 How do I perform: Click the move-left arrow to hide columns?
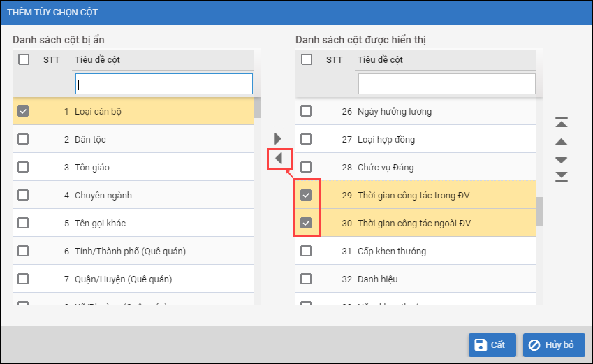278,159
